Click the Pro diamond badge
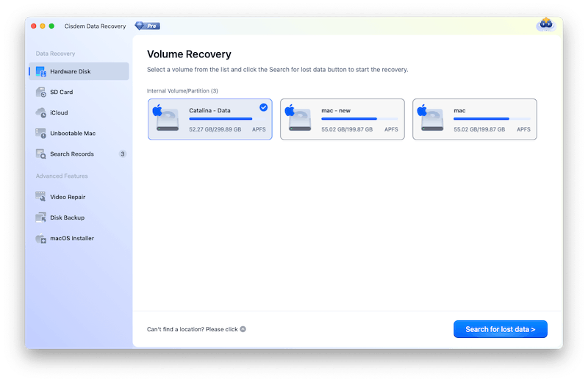The image size is (588, 382). (x=148, y=26)
